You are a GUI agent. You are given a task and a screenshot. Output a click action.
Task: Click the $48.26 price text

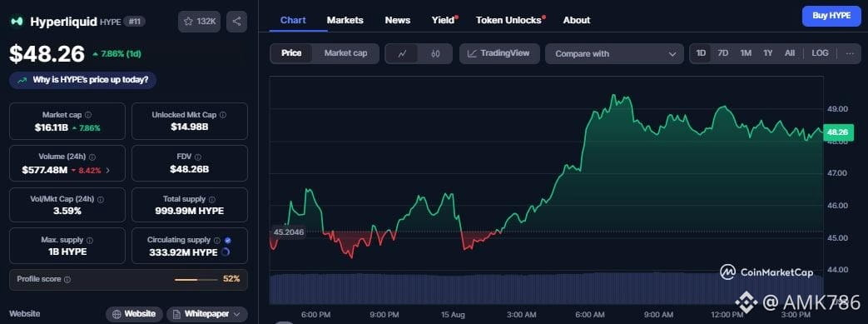click(x=47, y=54)
